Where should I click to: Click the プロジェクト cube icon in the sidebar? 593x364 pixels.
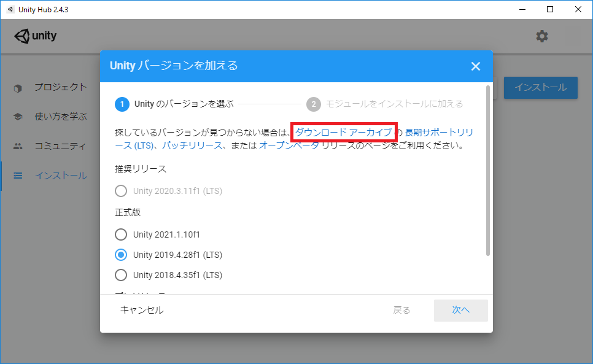click(18, 88)
